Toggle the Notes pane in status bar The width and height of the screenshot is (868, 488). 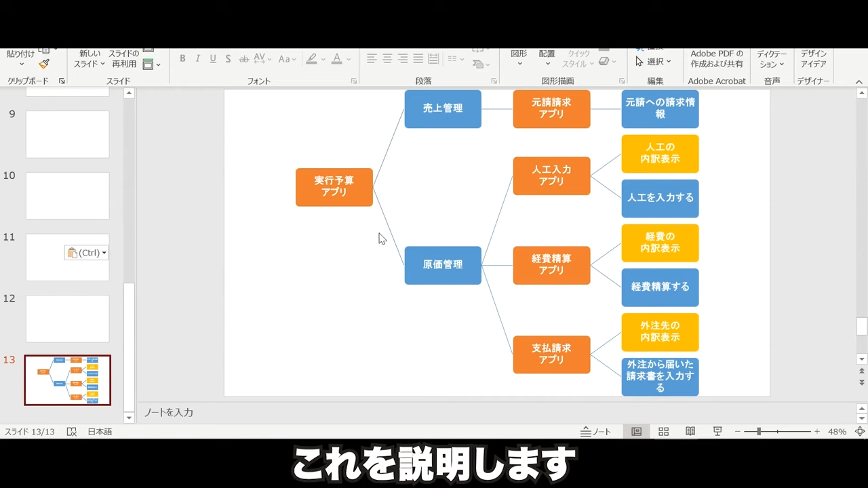[x=596, y=432]
